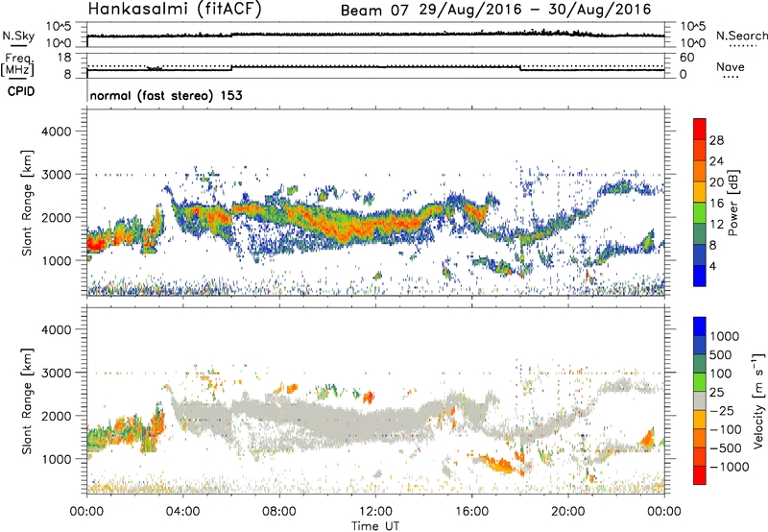Click the 28 label on power colorbar
768x532 pixels.
(716, 141)
